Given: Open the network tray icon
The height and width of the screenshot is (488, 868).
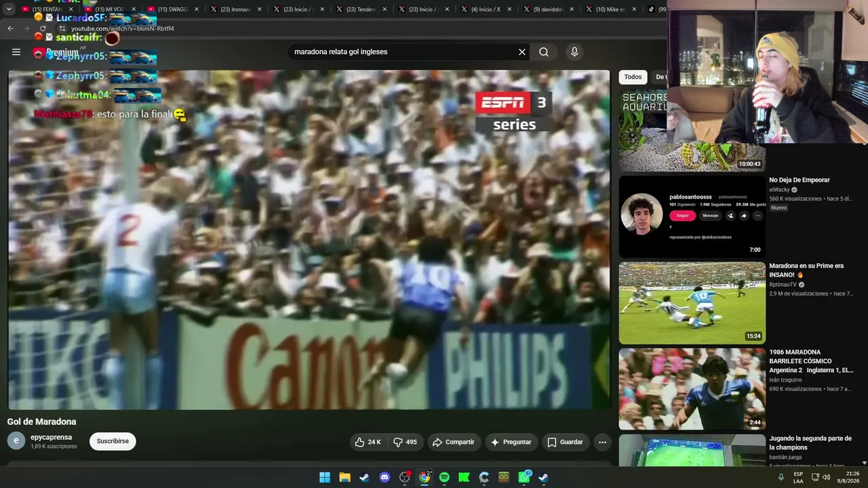Looking at the screenshot, I should (815, 477).
